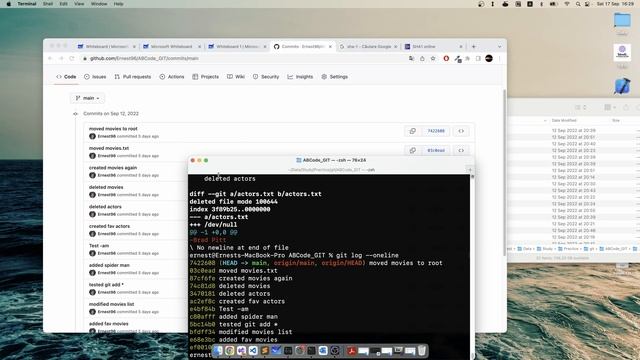Screen dimensions: 640x360
Task: Open Adobe Acrobat from Dock
Action: click(351, 351)
